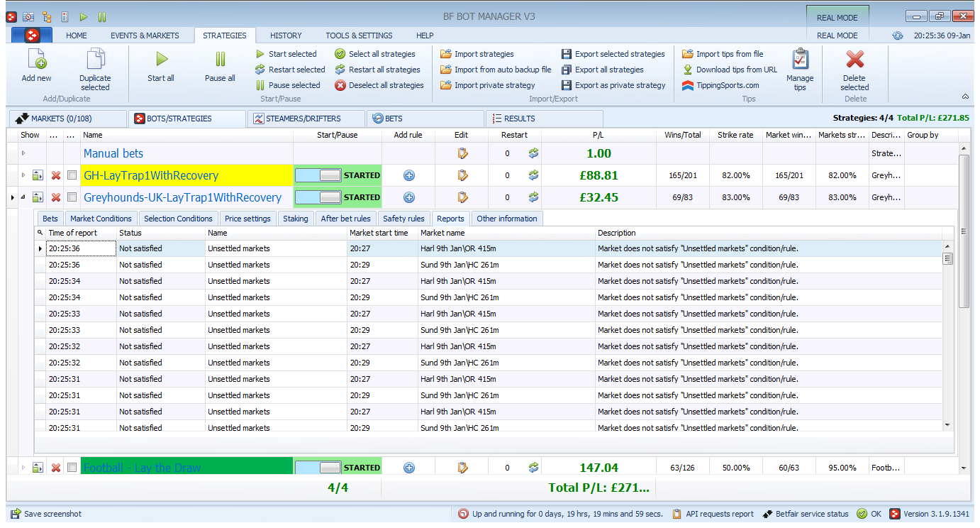Sort by the P/L column header
The image size is (980, 528).
[x=598, y=135]
